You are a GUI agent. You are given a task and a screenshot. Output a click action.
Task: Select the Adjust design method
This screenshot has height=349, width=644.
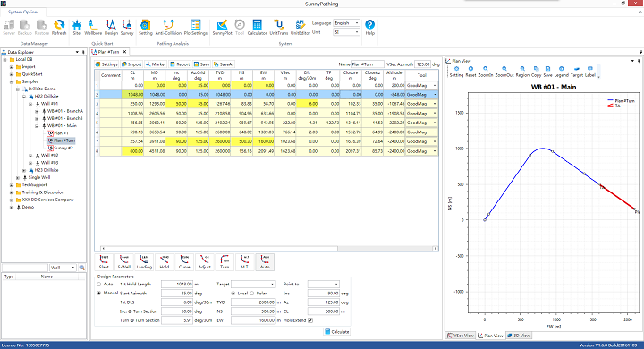pyautogui.click(x=205, y=262)
